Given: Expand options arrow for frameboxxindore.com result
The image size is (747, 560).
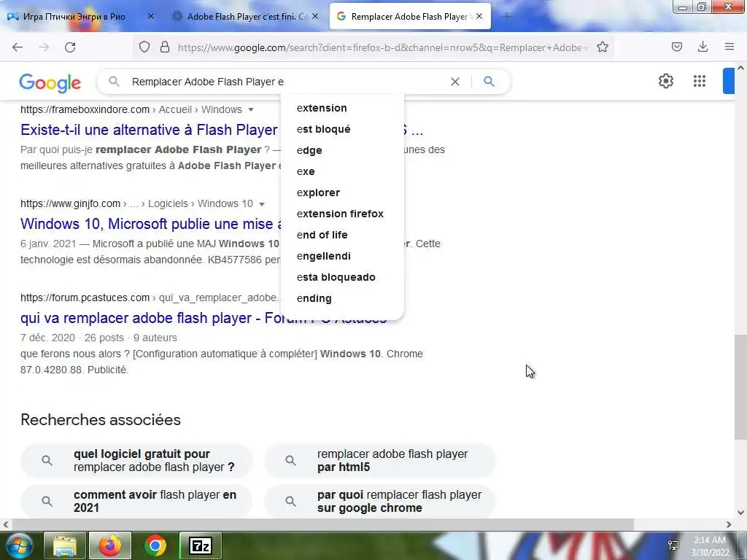Looking at the screenshot, I should (251, 110).
